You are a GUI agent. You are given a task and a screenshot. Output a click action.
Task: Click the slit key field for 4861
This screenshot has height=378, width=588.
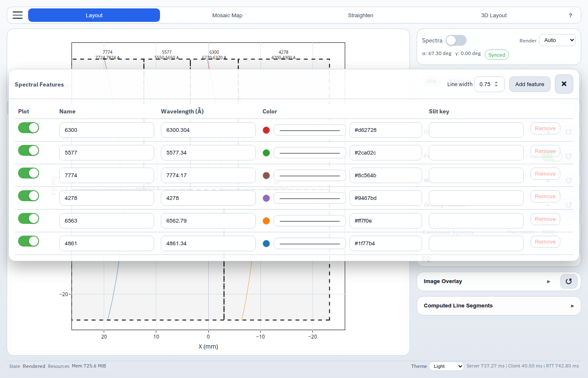coord(476,244)
